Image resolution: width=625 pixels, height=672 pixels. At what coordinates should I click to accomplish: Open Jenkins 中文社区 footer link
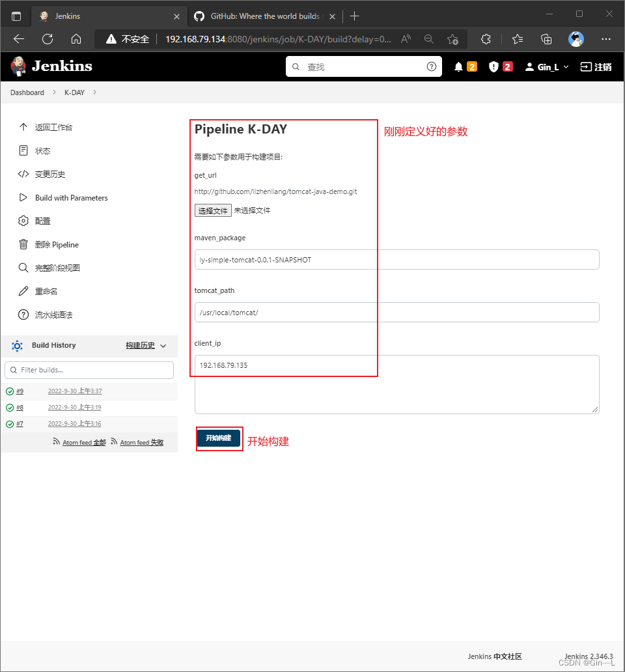click(x=495, y=656)
